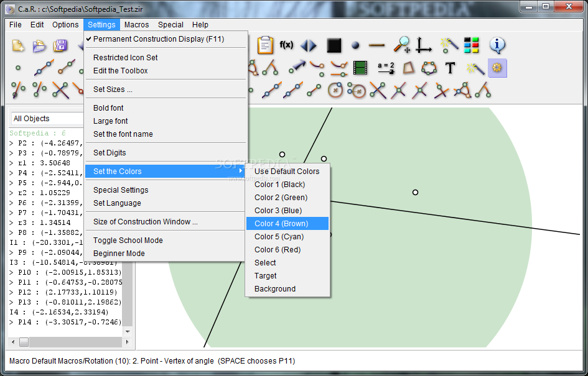Toggle Permanent Construction Display (F11)

(166, 39)
